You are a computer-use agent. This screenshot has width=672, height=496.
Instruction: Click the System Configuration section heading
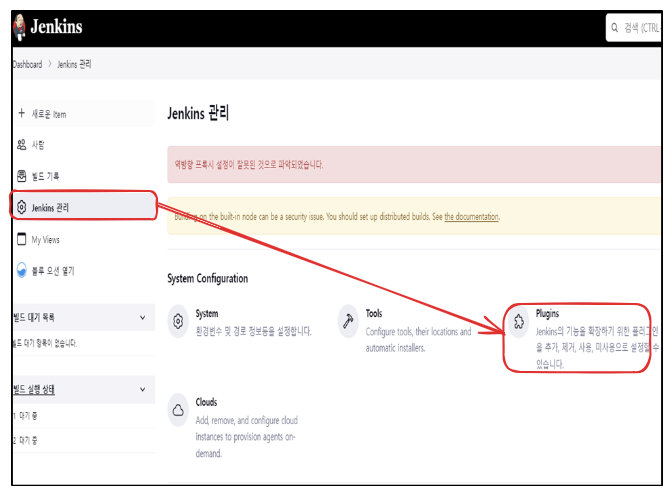coord(207,279)
